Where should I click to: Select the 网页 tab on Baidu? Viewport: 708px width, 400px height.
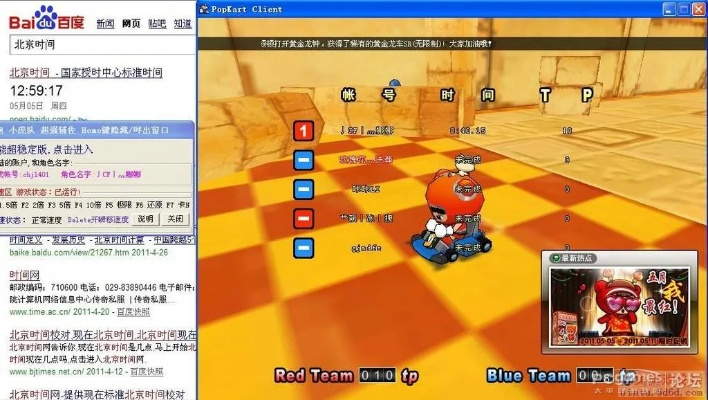131,23
